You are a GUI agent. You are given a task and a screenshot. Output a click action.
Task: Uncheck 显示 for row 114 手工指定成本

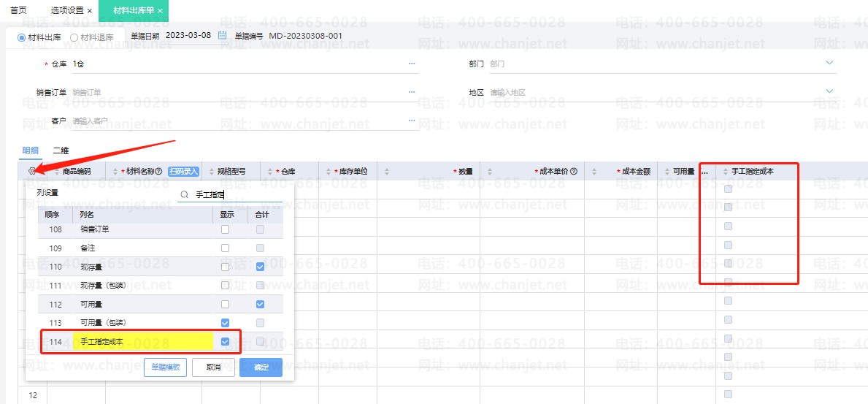(x=225, y=341)
